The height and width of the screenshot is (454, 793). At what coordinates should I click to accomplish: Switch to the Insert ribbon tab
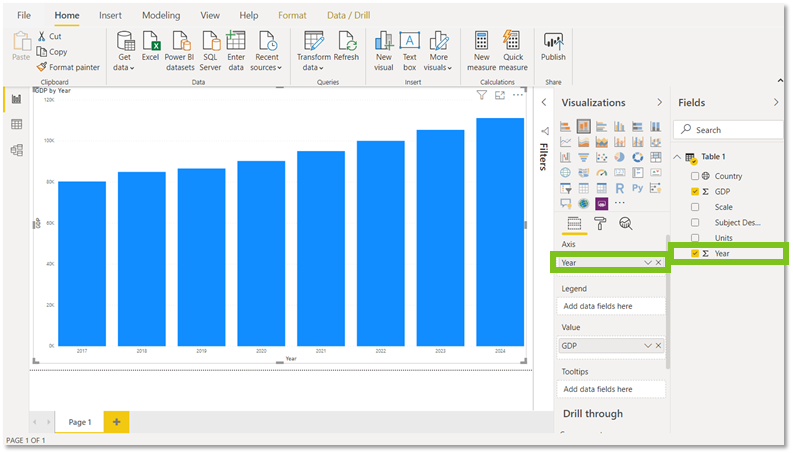[110, 15]
